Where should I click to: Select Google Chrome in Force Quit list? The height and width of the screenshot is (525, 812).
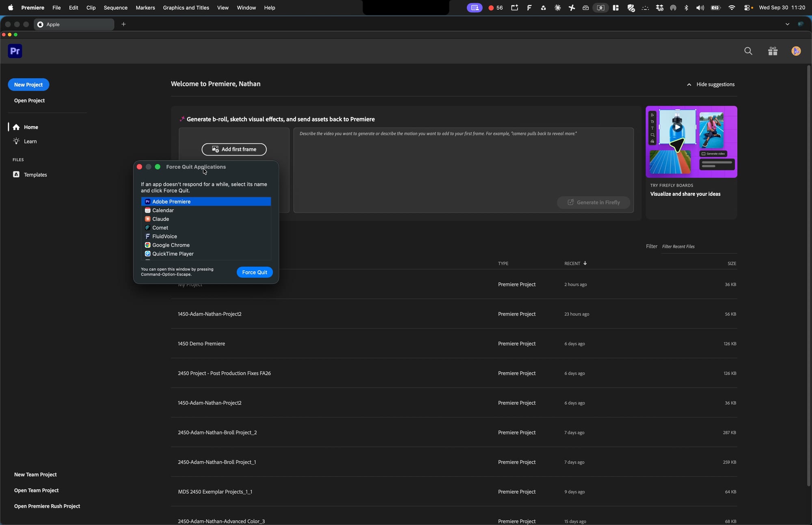206,245
